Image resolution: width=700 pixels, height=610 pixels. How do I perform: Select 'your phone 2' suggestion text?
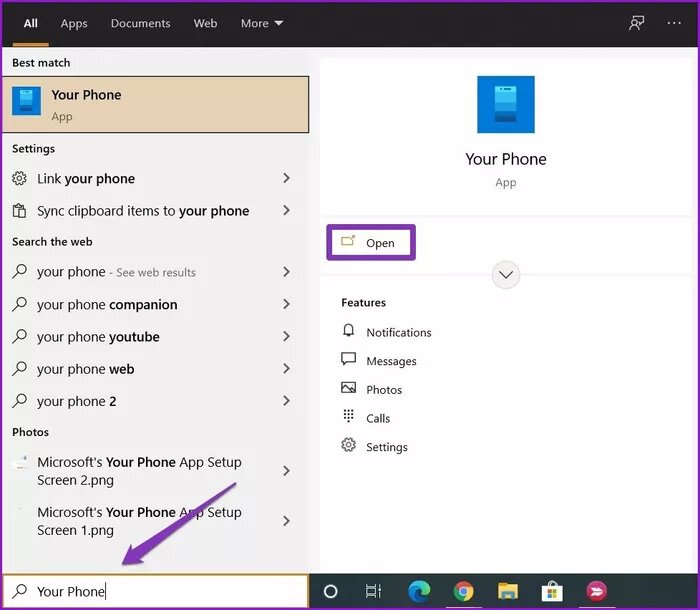pos(76,401)
